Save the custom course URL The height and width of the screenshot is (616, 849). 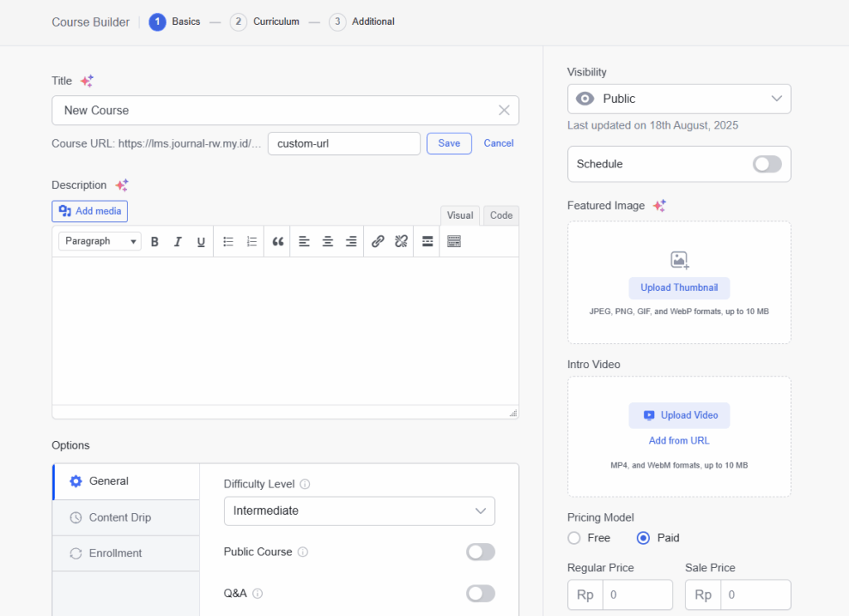point(449,143)
